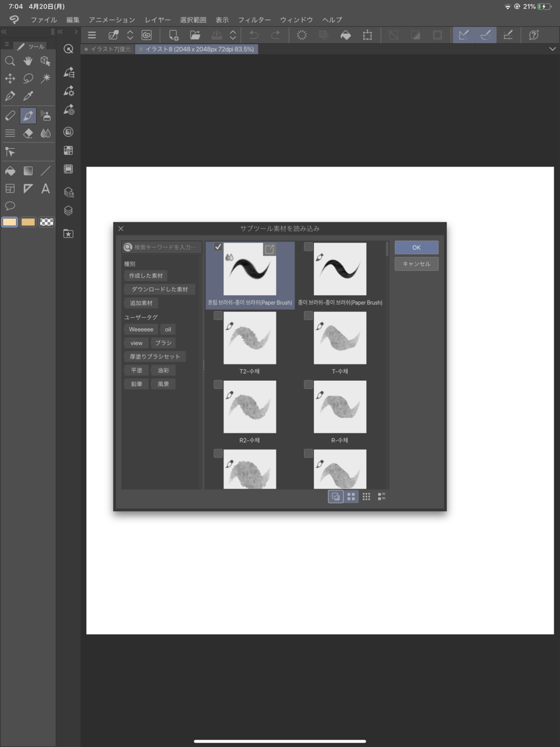
Task: Select the Eraser tool
Action: pyautogui.click(x=28, y=134)
